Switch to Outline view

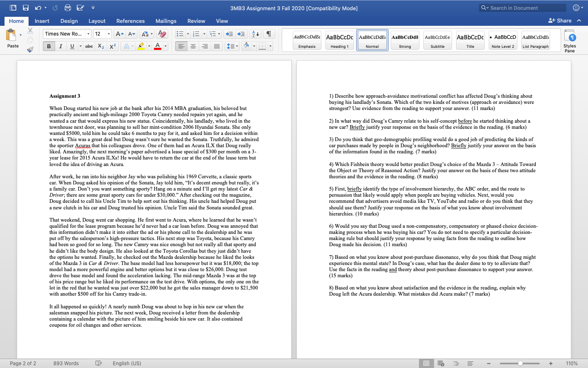click(x=456, y=364)
